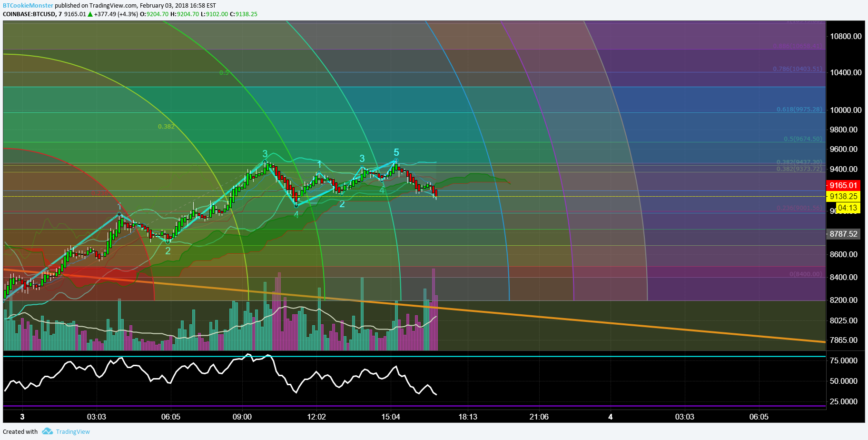Click the 0(8400.00) Fibonacci level label
The image size is (868, 440).
pos(806,274)
